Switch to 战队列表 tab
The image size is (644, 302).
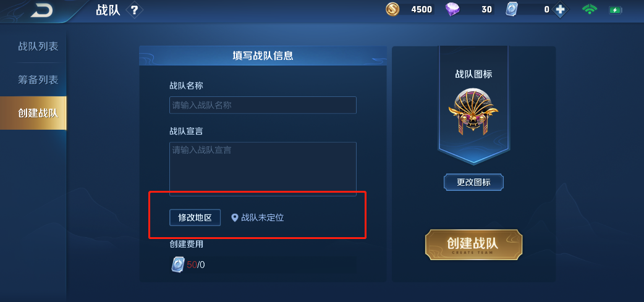coord(38,46)
